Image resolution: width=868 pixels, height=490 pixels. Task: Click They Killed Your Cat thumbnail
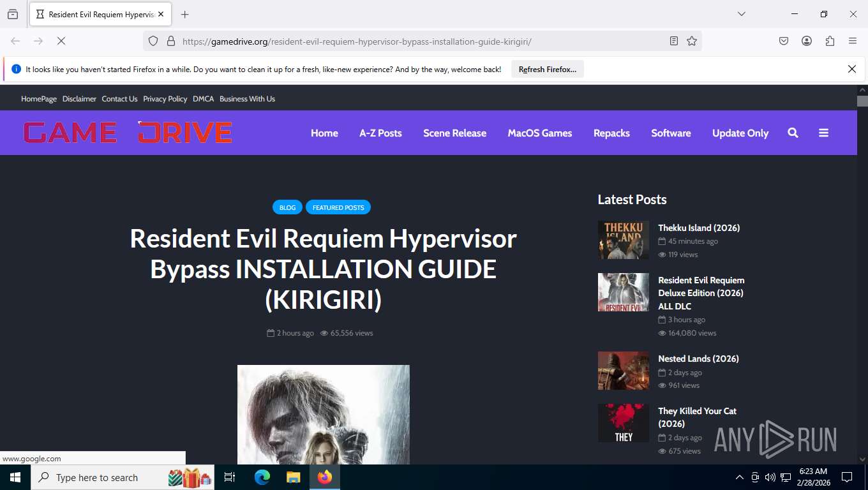point(624,423)
